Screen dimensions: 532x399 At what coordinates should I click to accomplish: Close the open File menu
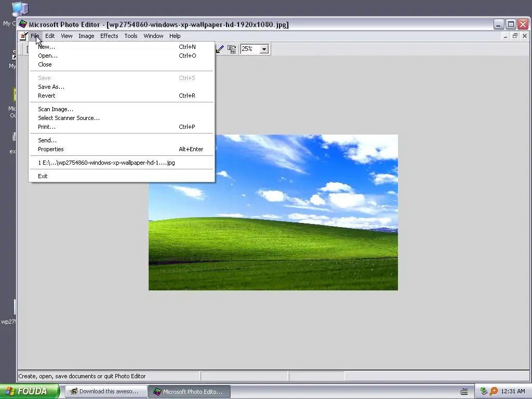point(35,36)
